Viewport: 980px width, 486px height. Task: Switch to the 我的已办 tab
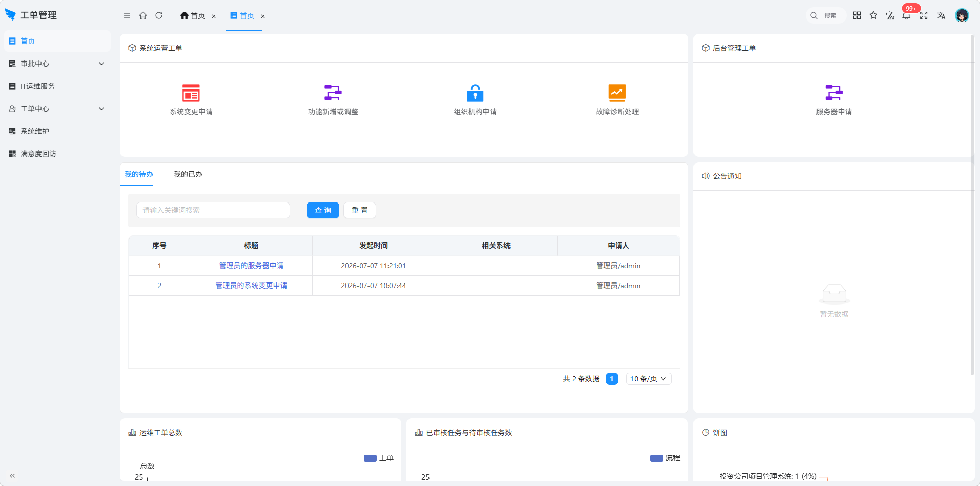click(x=188, y=174)
